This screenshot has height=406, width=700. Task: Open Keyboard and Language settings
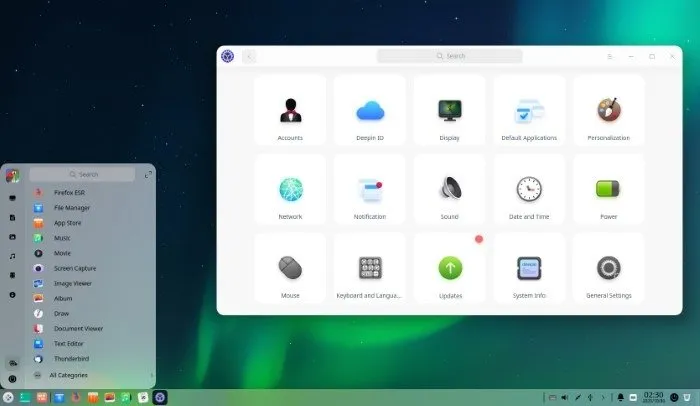[x=370, y=268]
